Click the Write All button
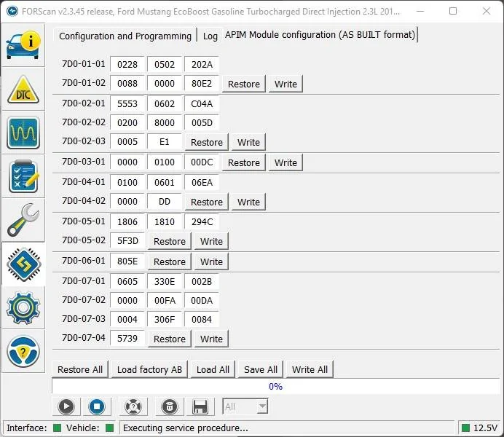 click(x=310, y=369)
